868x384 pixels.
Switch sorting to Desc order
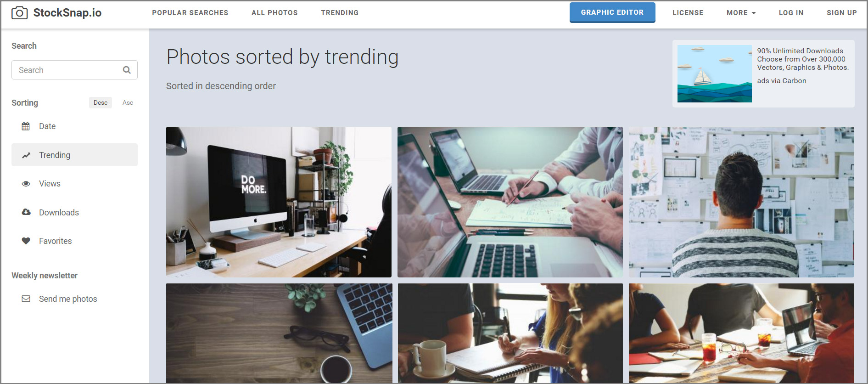point(101,102)
